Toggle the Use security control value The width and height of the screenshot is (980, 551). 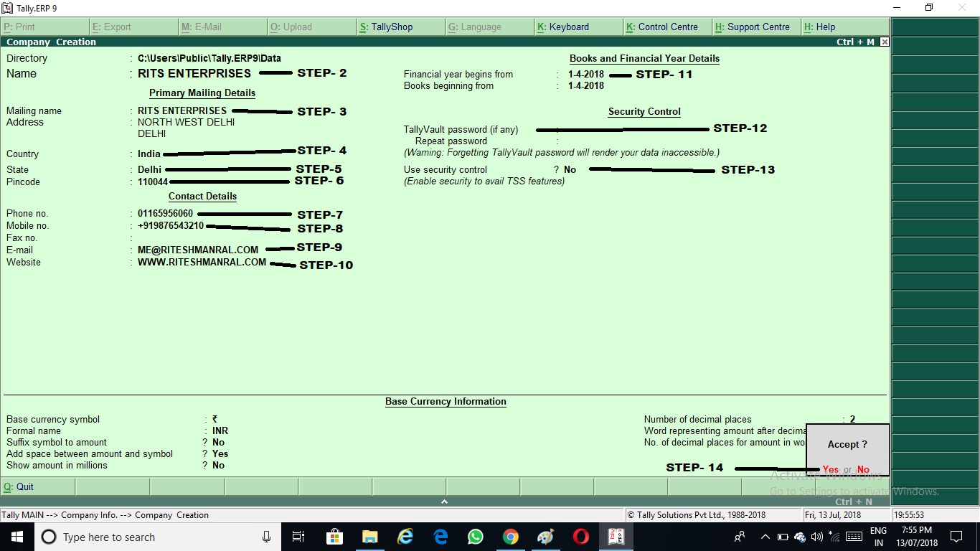[570, 170]
